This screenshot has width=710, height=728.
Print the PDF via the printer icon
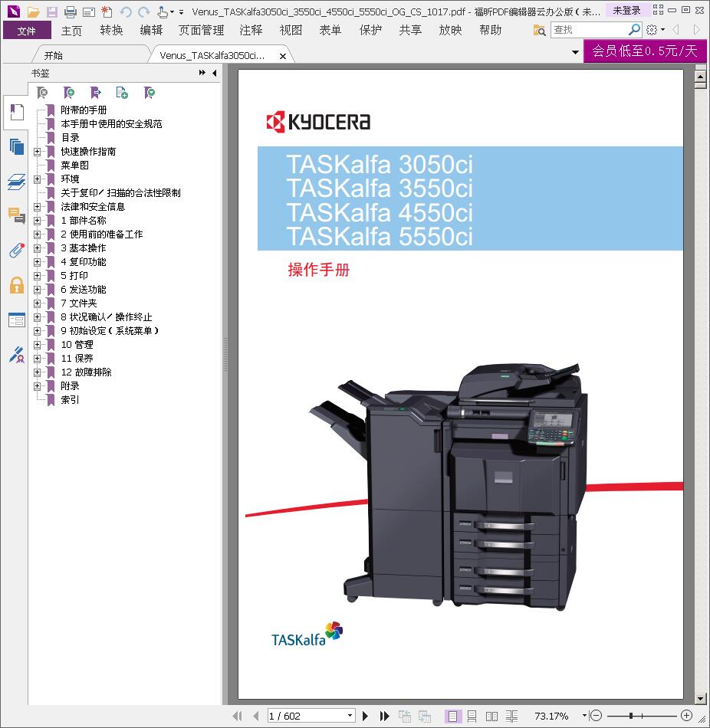point(71,11)
